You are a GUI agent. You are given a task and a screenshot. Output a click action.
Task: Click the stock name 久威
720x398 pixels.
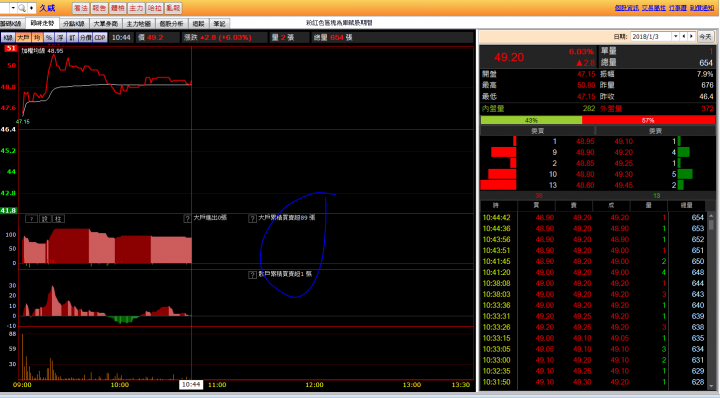pyautogui.click(x=47, y=8)
